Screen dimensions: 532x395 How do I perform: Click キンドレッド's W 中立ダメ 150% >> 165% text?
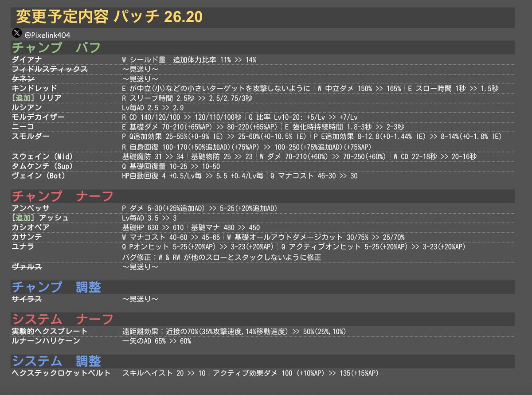pos(359,89)
